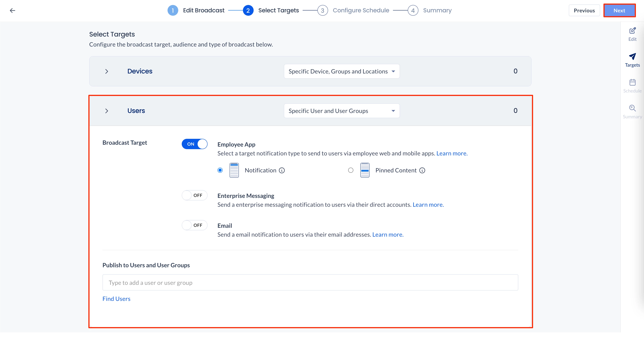
Task: Expand the Devices section chevron
Action: coord(107,71)
